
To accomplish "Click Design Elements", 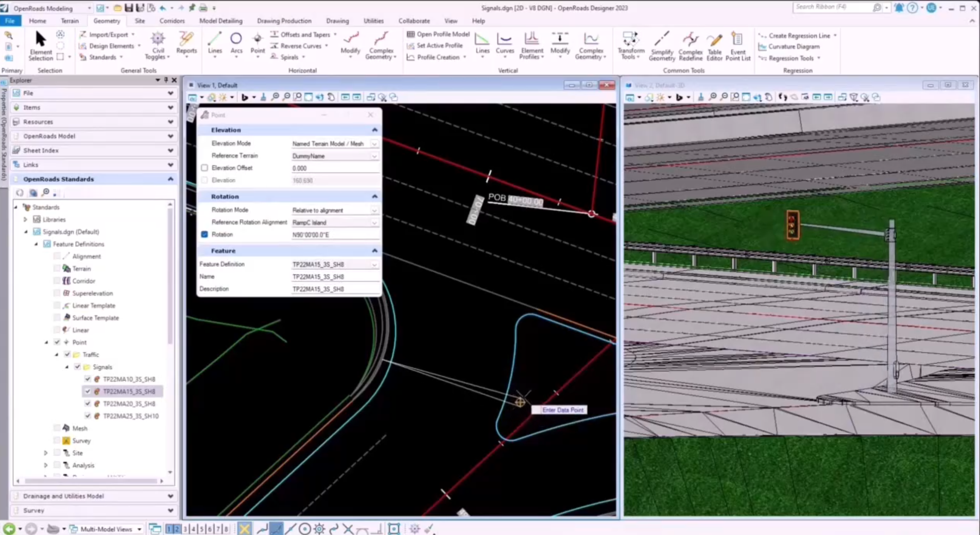I will click(x=109, y=46).
